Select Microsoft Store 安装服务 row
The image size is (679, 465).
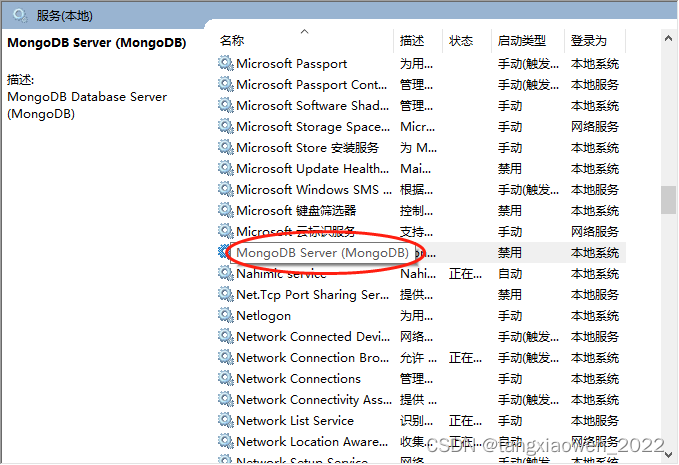pyautogui.click(x=422, y=148)
